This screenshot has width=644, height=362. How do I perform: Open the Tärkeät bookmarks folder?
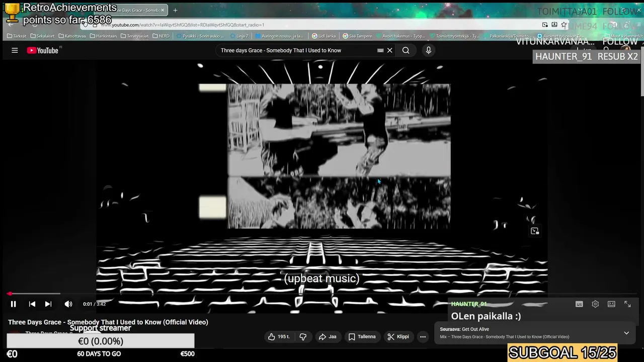[x=17, y=36]
